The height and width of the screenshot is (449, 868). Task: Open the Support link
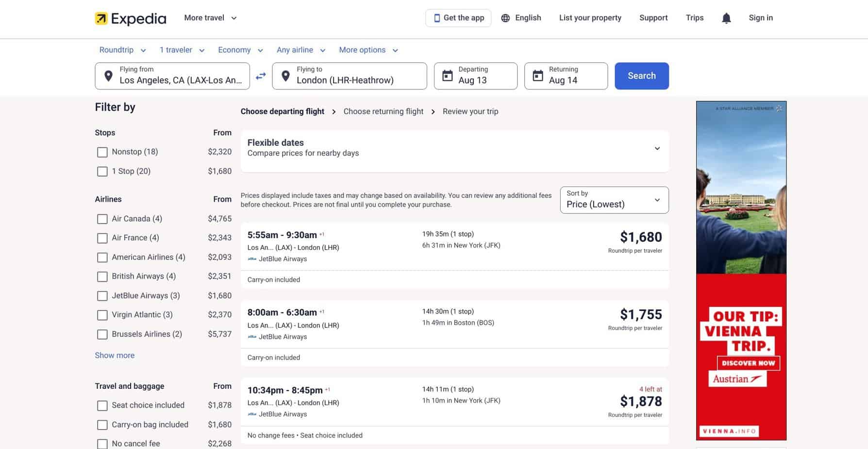(653, 18)
